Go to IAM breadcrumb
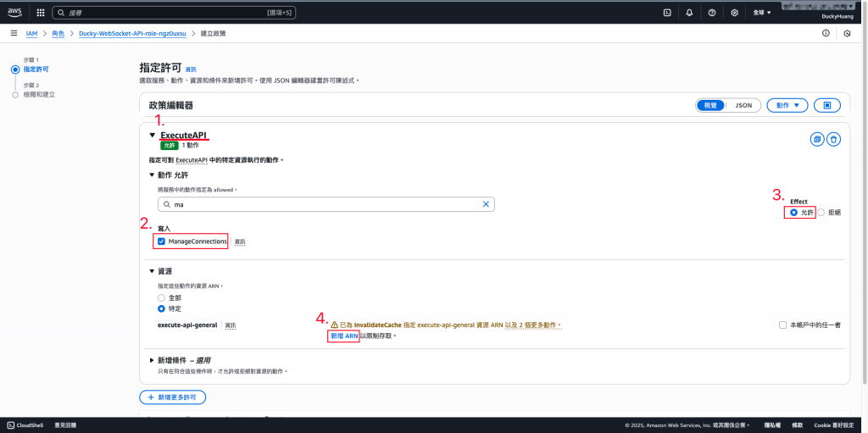 pyautogui.click(x=31, y=33)
